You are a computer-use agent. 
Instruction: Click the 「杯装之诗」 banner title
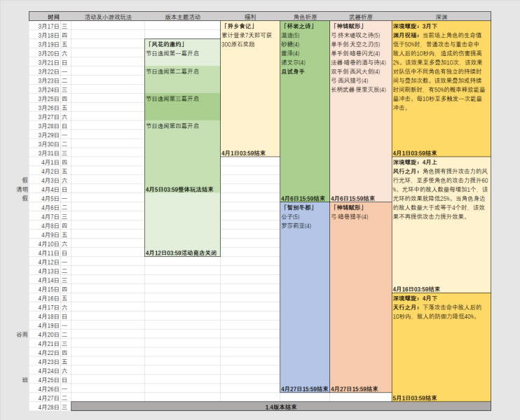[x=298, y=26]
